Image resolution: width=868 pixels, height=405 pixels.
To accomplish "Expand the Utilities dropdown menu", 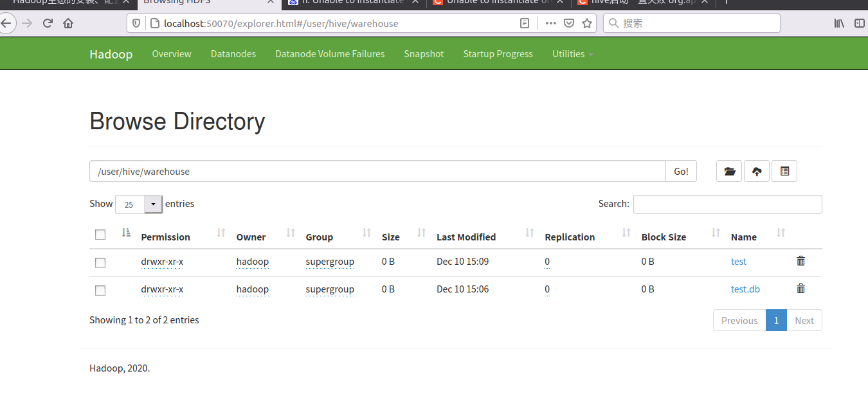I will pos(572,54).
